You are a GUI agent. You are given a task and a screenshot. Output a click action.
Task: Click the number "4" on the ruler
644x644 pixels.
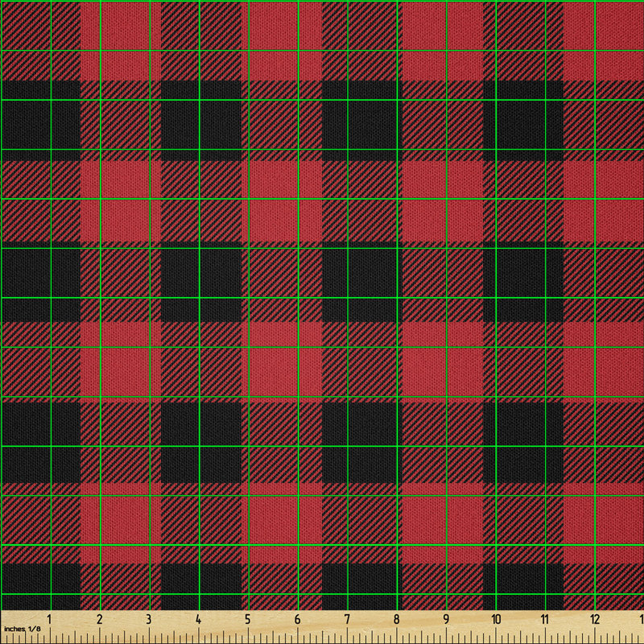pos(198,619)
